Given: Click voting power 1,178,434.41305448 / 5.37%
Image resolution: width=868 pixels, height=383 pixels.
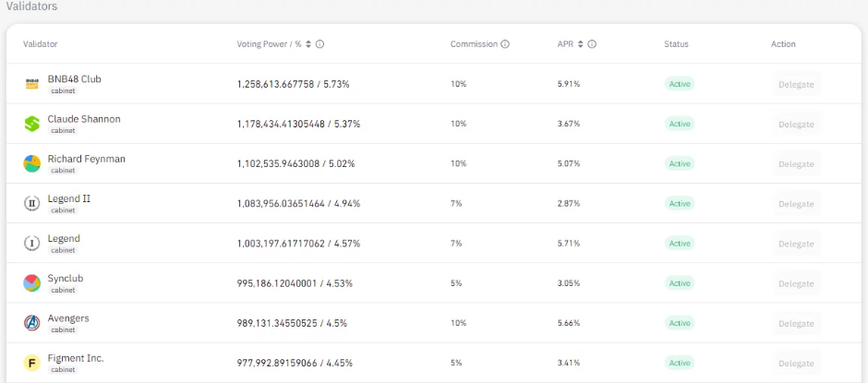Looking at the screenshot, I should pyautogui.click(x=298, y=125).
